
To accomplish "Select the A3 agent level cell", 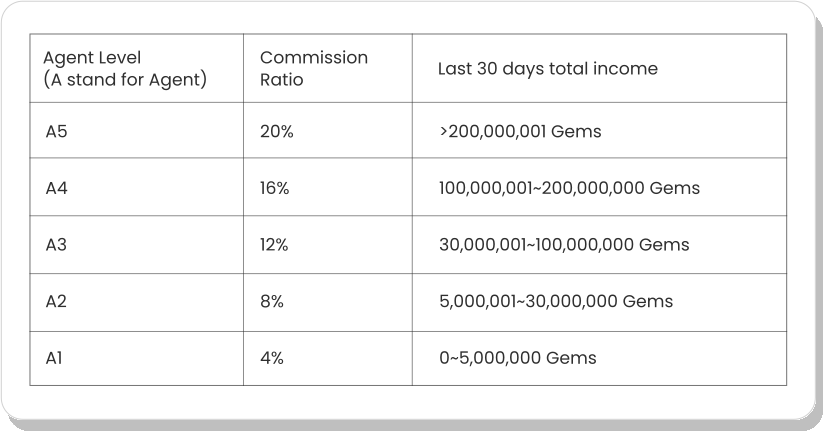I will point(58,244).
